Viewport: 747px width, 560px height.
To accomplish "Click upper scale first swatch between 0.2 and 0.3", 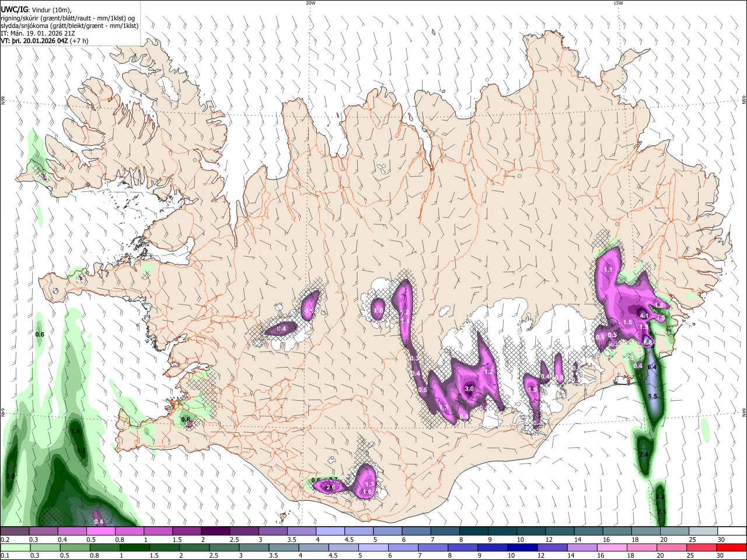I will click(x=15, y=531).
